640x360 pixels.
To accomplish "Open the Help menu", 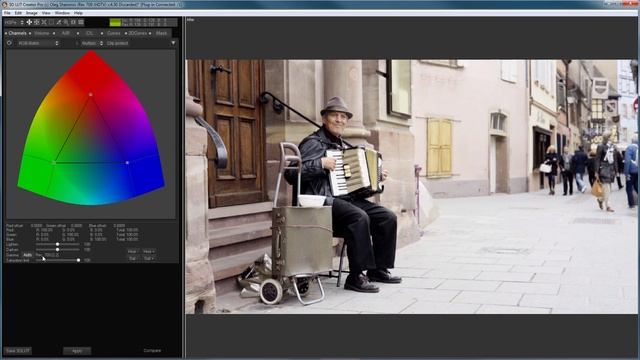I will (x=78, y=13).
